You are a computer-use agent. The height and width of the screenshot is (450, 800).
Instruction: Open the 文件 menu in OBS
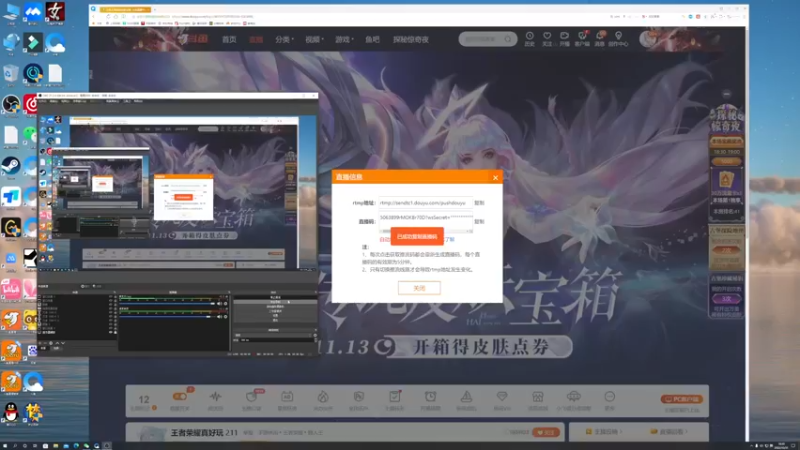42,102
